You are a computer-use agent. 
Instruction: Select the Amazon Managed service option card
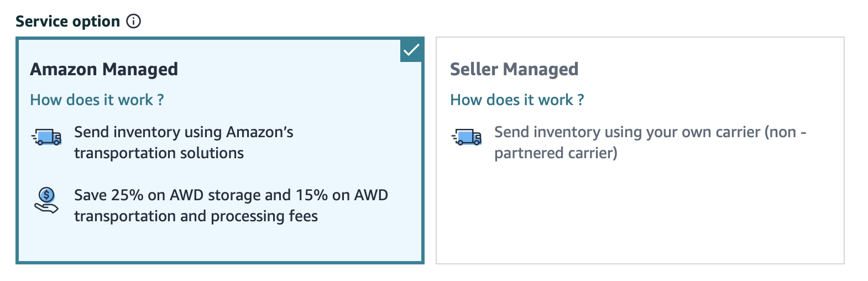[x=220, y=150]
